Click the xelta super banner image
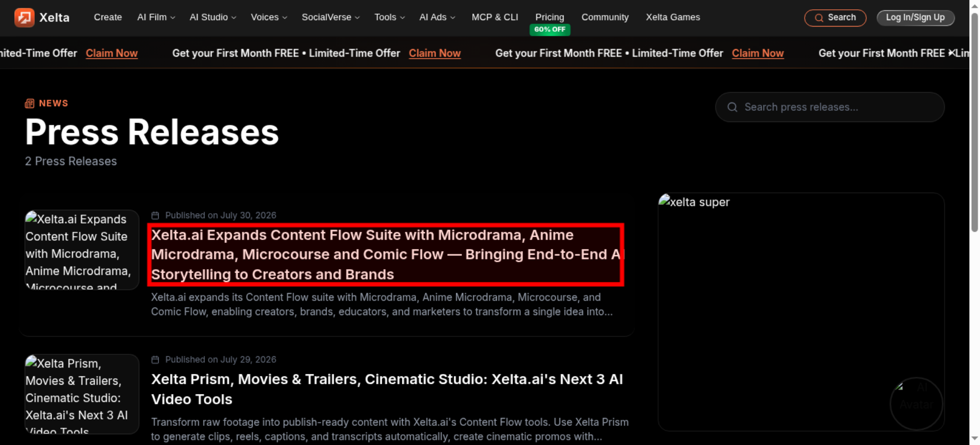Viewport: 980px width, 445px height. pos(801,312)
